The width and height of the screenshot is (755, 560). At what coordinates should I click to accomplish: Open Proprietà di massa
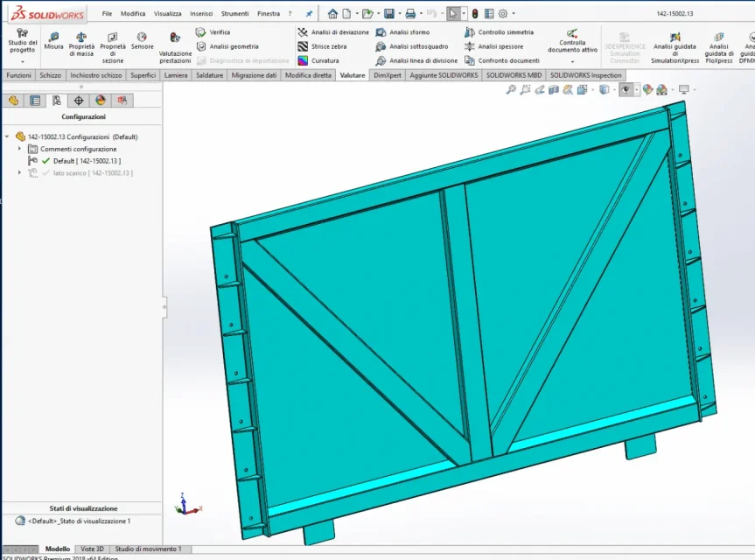(x=81, y=44)
